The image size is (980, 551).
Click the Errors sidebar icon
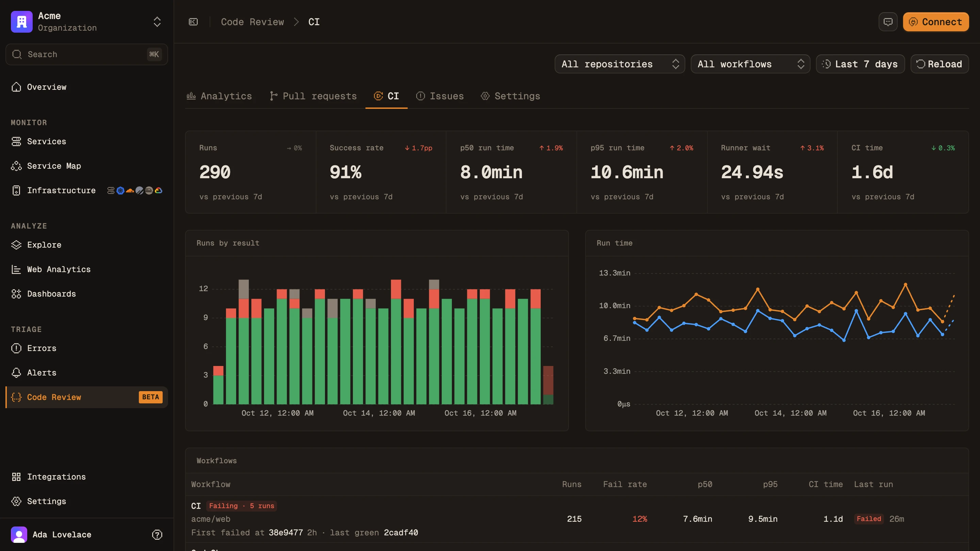[x=16, y=348]
